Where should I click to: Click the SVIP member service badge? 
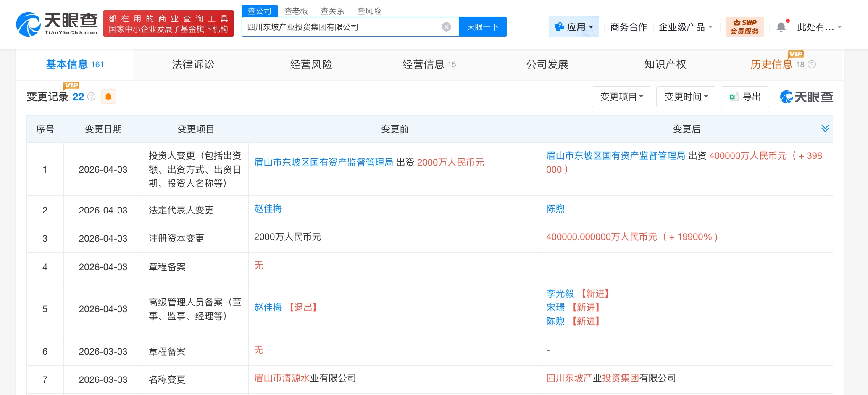744,27
